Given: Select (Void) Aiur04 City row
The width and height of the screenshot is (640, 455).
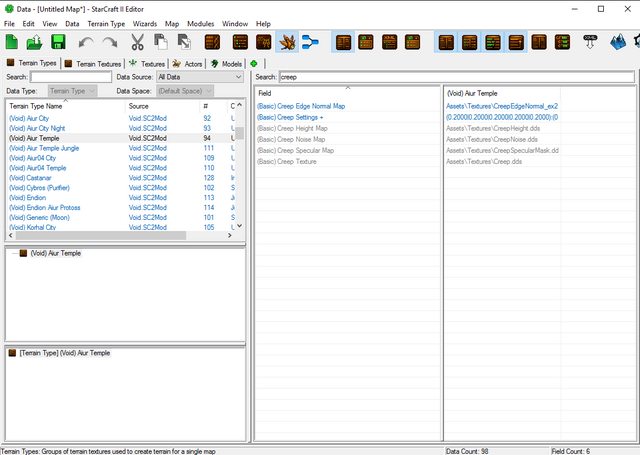Looking at the screenshot, I should 121,158.
